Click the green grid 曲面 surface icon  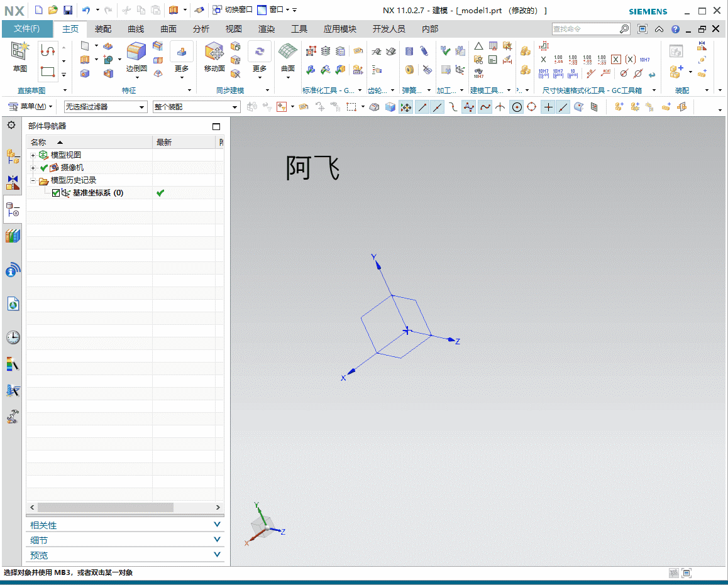[x=288, y=51]
